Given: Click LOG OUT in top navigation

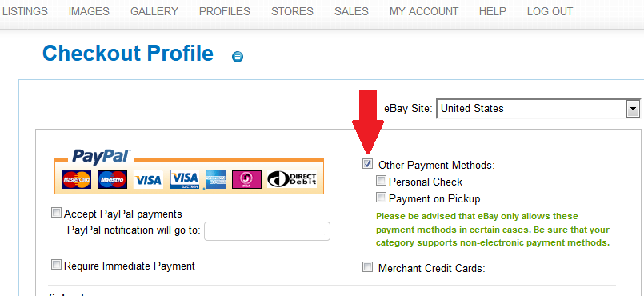Looking at the screenshot, I should click(550, 11).
